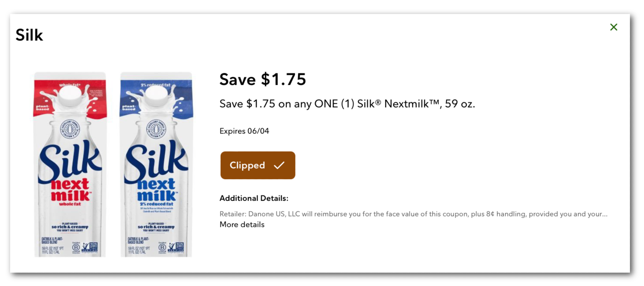Click the Expires 06/04 date text
Viewport: 644px width, 286px height.
pos(244,131)
